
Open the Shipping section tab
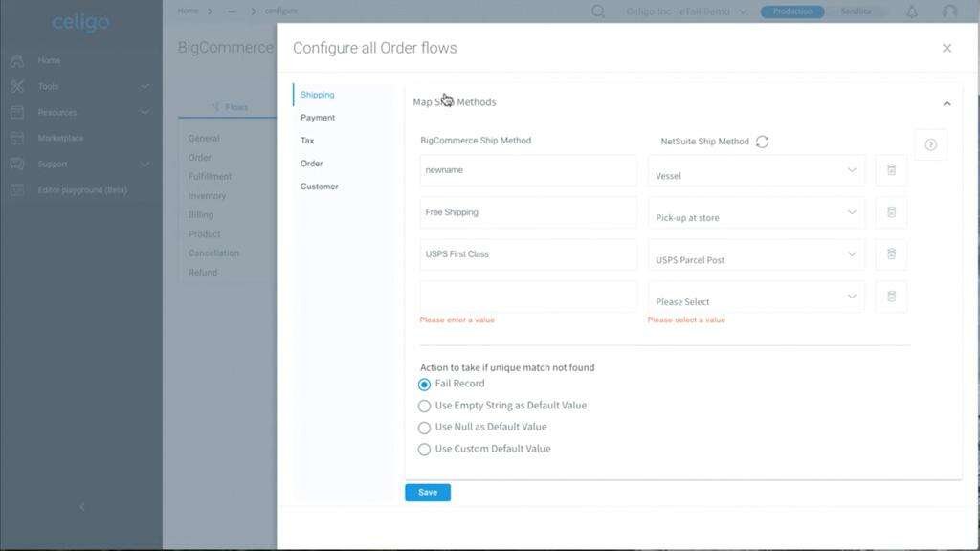coord(317,95)
